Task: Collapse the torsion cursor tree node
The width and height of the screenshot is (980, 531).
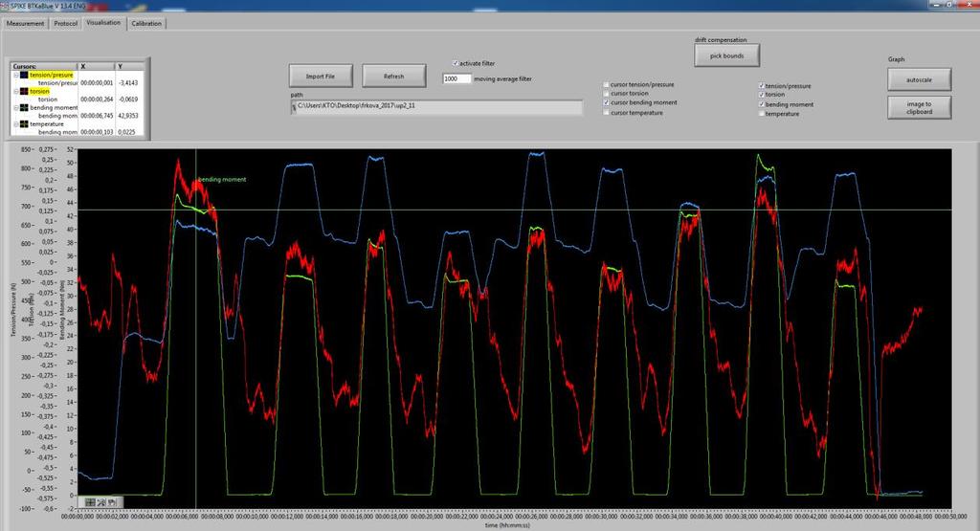Action: [x=16, y=91]
